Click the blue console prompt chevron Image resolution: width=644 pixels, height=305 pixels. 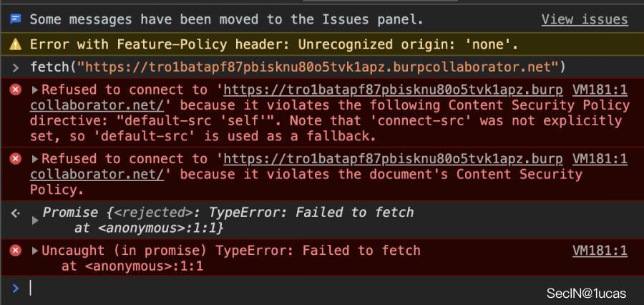[x=15, y=288]
